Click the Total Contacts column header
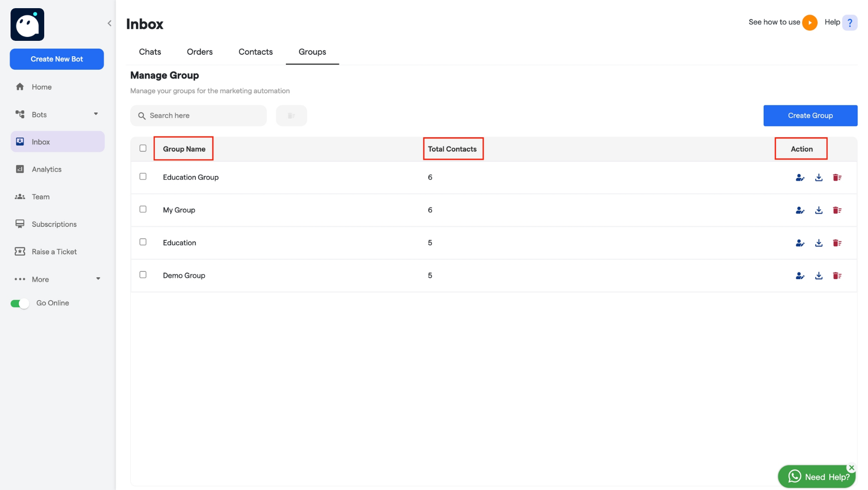The height and width of the screenshot is (490, 868). (x=452, y=149)
